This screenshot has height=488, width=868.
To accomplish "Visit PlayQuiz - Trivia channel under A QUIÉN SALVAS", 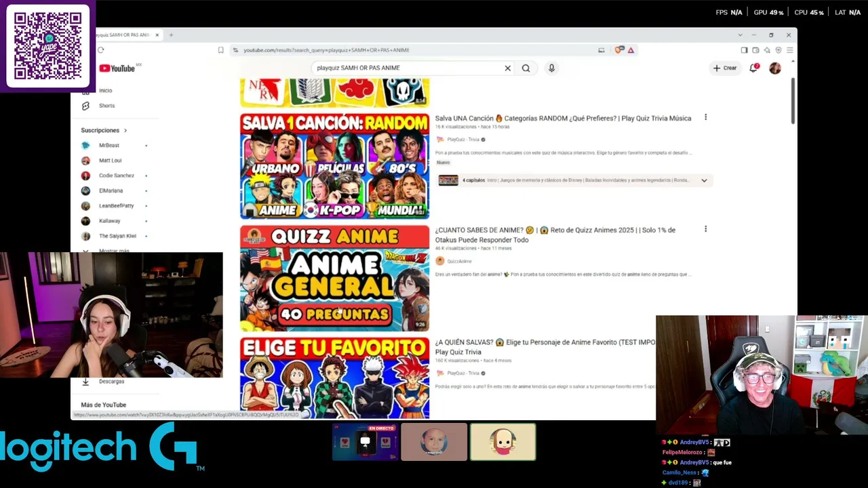I will [463, 373].
